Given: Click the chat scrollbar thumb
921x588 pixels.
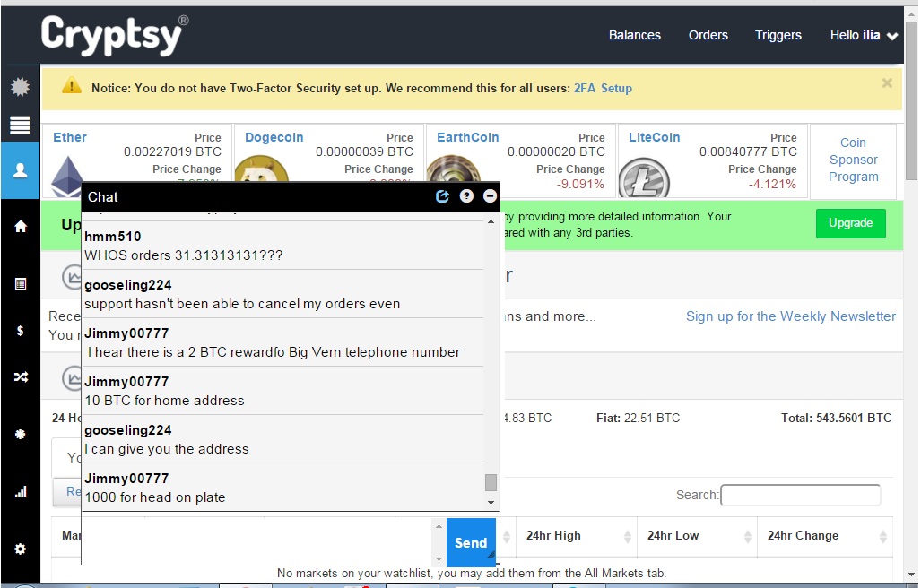Looking at the screenshot, I should [491, 482].
